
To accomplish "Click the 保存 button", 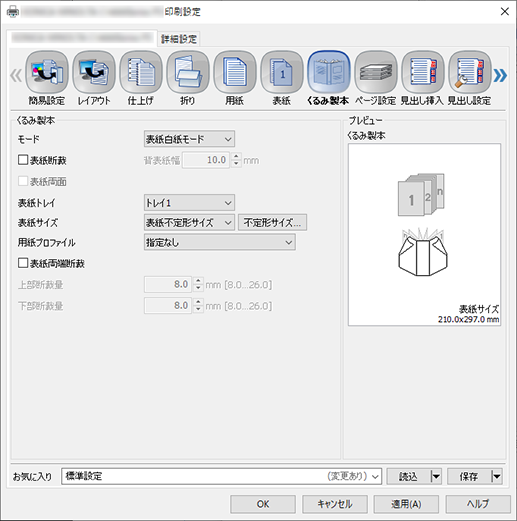I will coord(469,476).
